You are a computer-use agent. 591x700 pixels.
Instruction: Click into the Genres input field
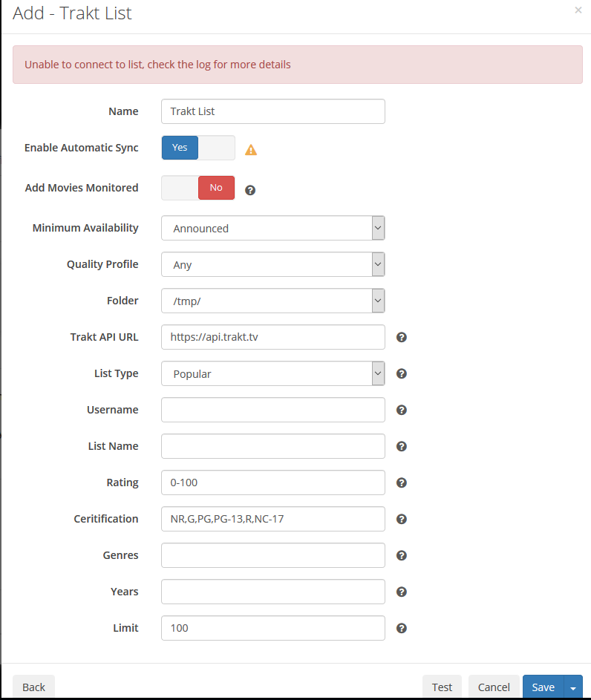tap(273, 555)
